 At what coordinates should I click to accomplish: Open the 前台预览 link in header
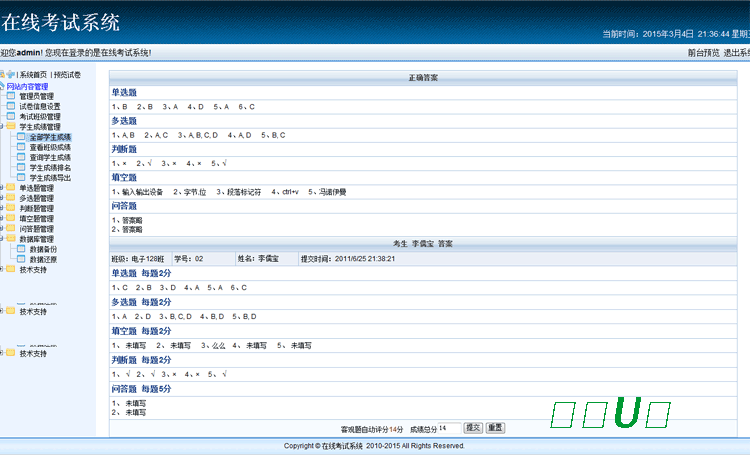[x=704, y=53]
